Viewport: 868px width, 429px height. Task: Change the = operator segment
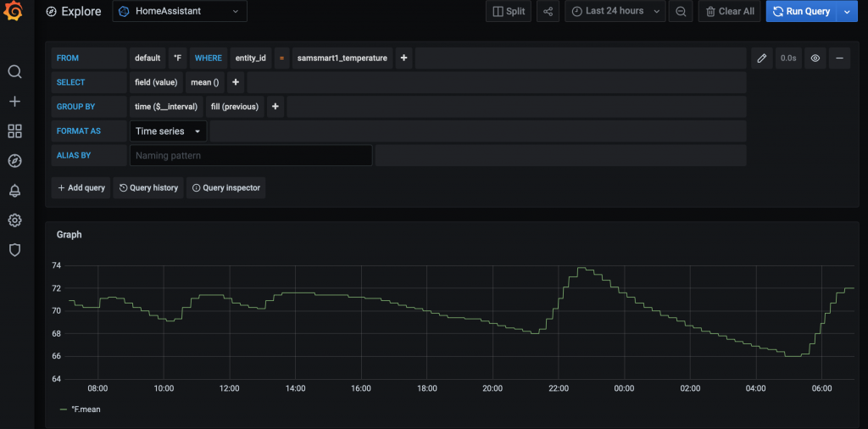coord(281,58)
